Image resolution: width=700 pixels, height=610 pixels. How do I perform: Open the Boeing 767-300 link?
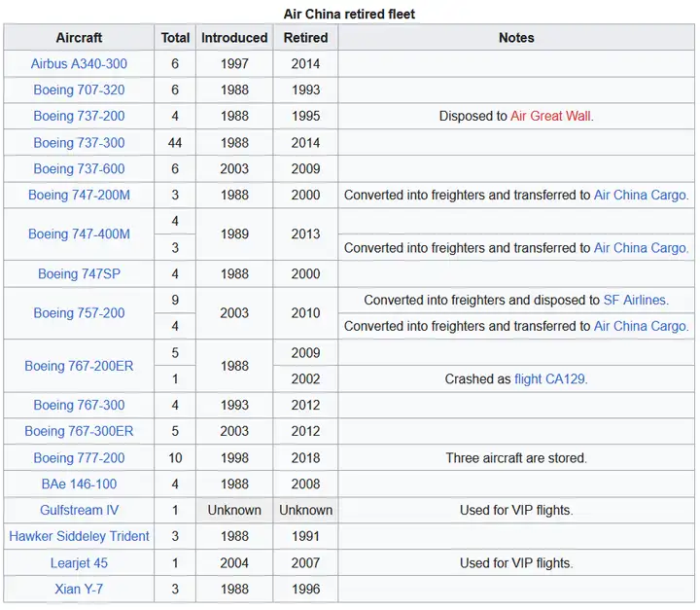(79, 405)
